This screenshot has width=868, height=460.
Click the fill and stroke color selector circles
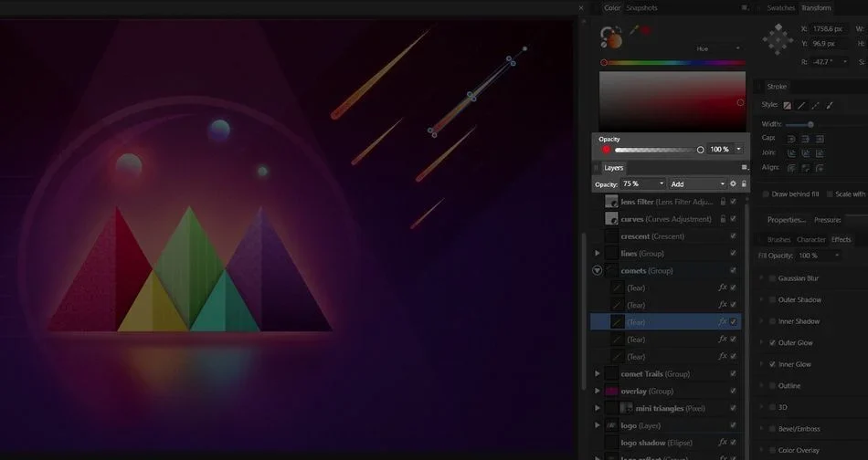point(611,37)
